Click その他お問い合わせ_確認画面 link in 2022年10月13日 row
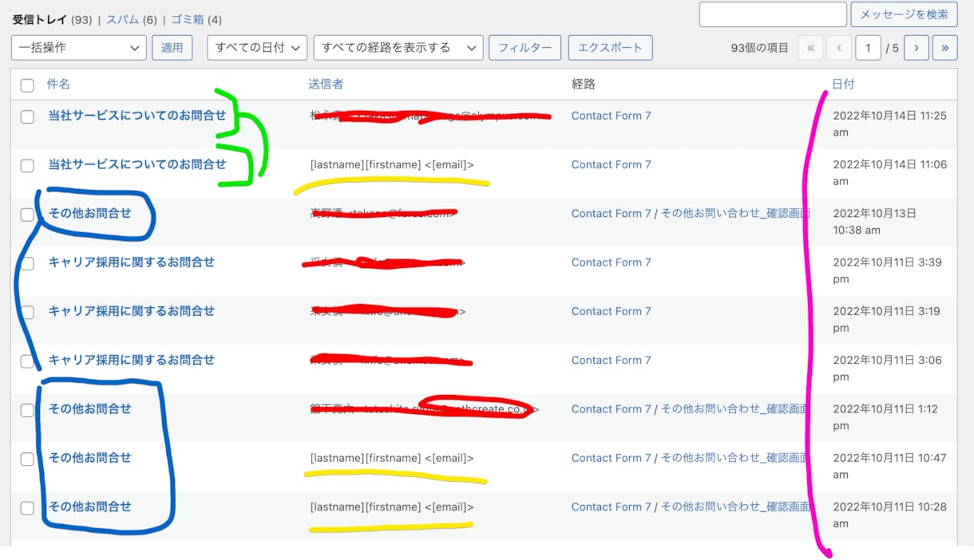Screen dimensions: 974x560 click(x=736, y=213)
